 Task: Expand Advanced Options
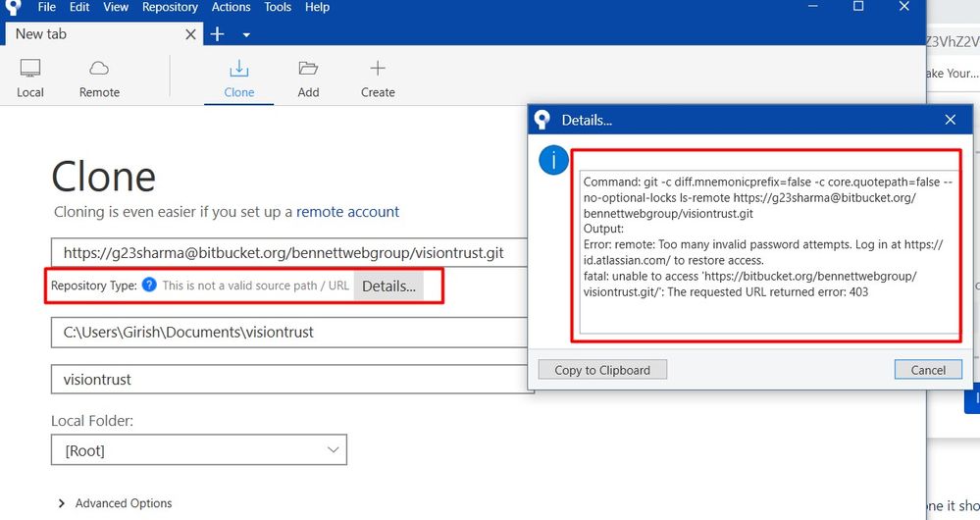(115, 503)
